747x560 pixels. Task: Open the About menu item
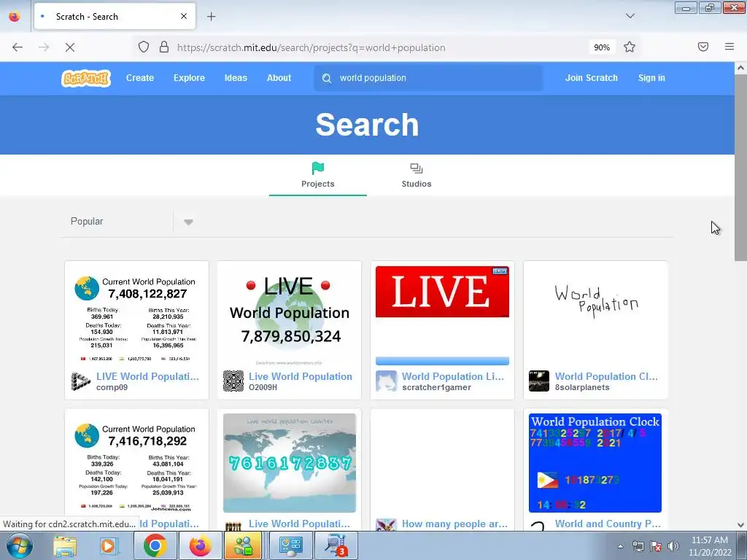pos(279,78)
